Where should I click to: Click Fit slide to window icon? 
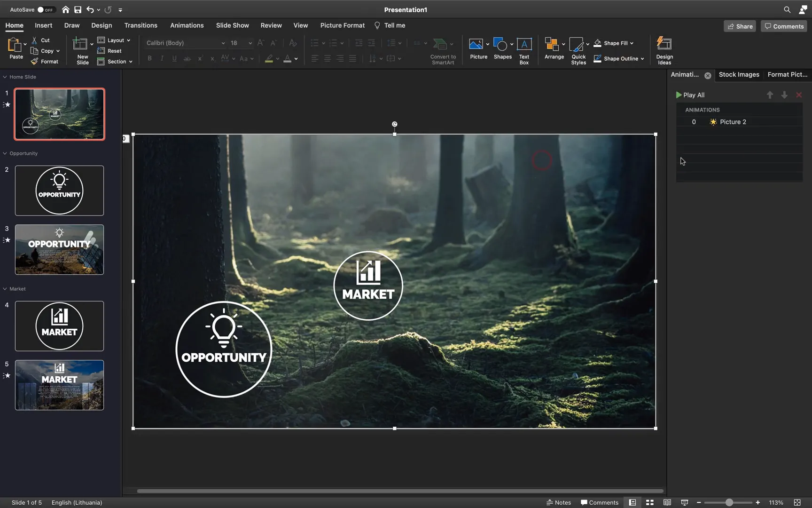coord(797,502)
